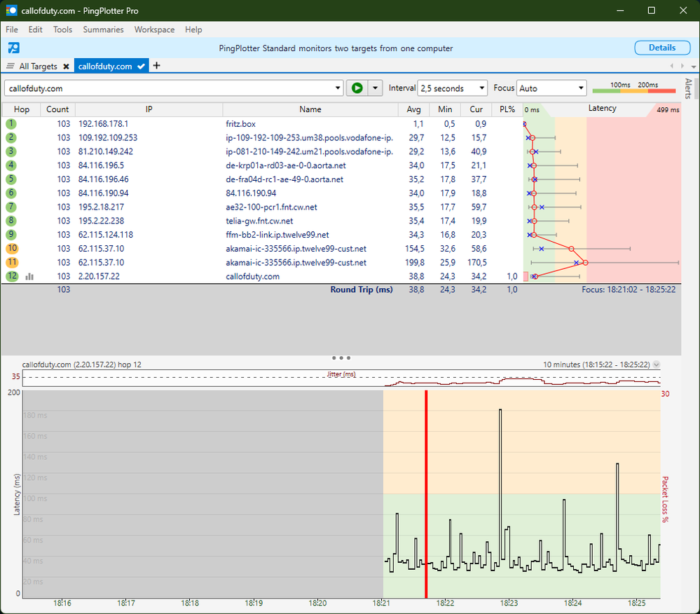Expand the target address history dropdown
The height and width of the screenshot is (614, 700).
(x=338, y=88)
